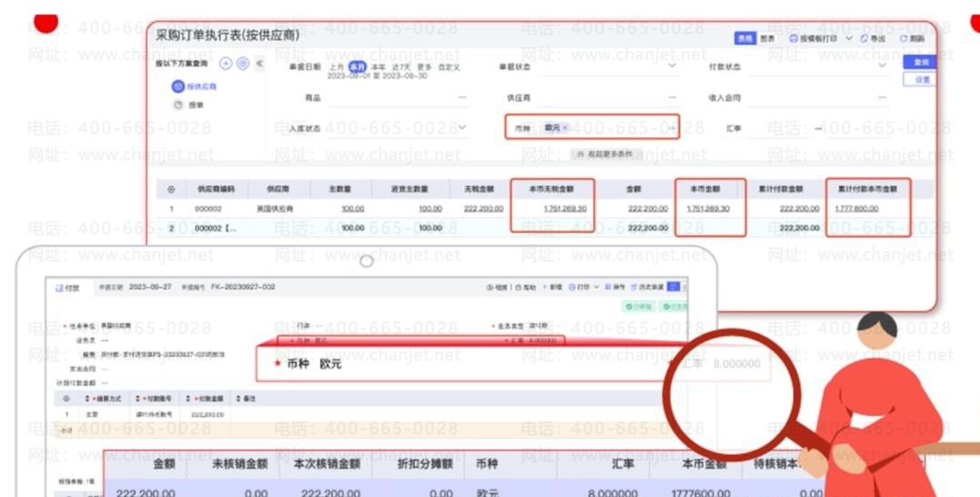Click the 222,200.00 payment amount cell
The image size is (980, 497).
click(x=207, y=415)
